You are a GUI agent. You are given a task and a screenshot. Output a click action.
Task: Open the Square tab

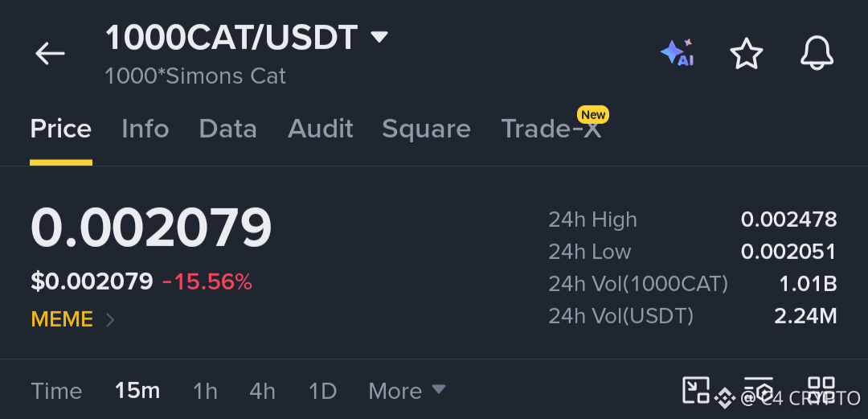tap(426, 129)
